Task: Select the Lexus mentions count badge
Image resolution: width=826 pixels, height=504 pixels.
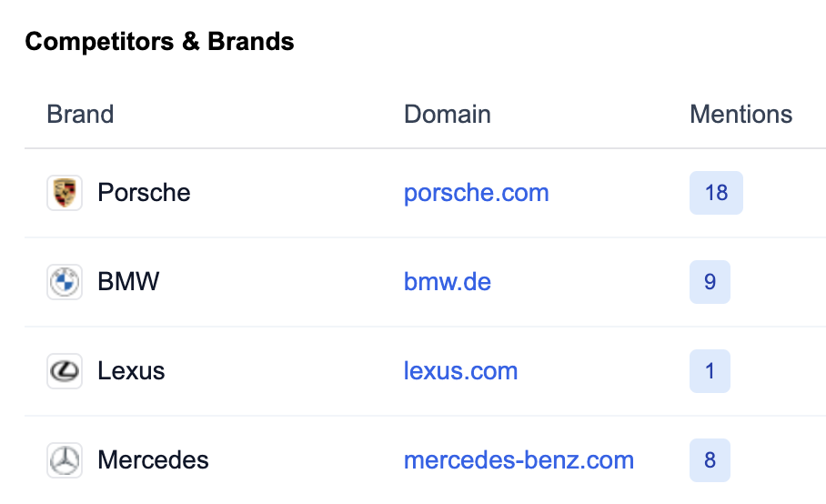Action: pos(710,371)
